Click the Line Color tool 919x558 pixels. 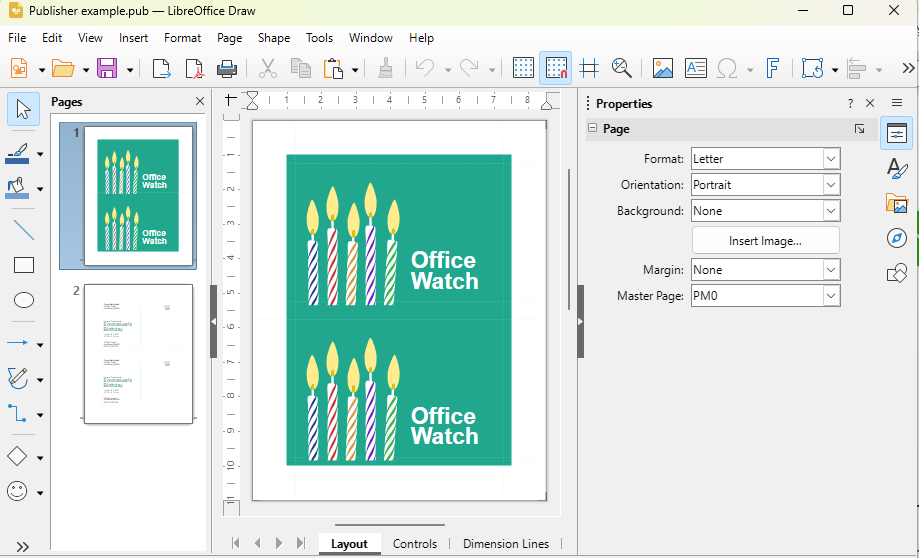(18, 154)
